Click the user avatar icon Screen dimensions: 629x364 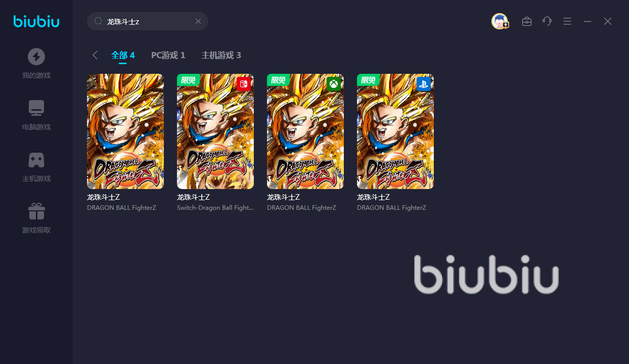click(500, 21)
